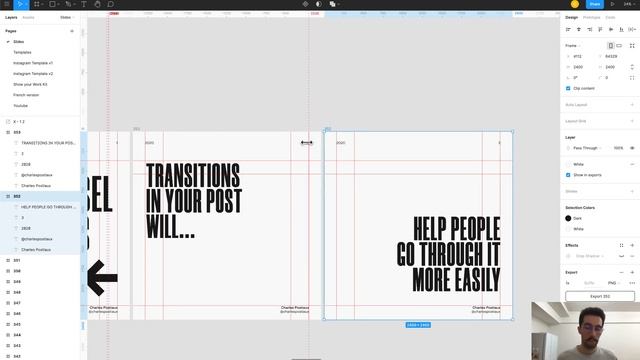The width and height of the screenshot is (640, 360).
Task: Hide the Drop Shadow eye icon
Action: coord(621,256)
